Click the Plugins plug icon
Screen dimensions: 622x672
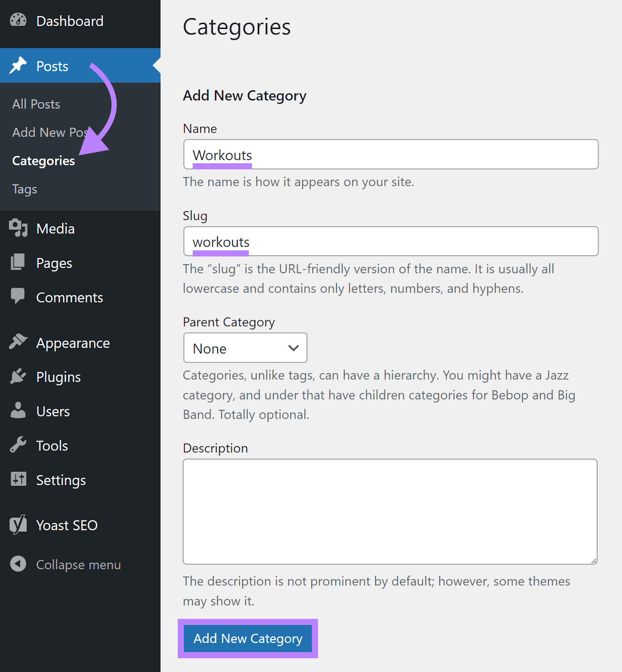tap(18, 376)
